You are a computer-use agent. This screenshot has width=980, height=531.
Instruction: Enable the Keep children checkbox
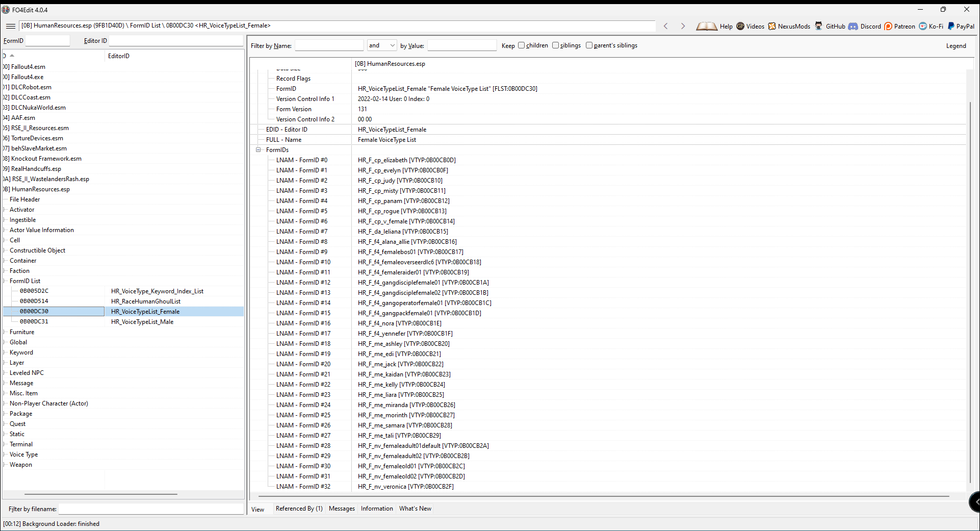[521, 45]
